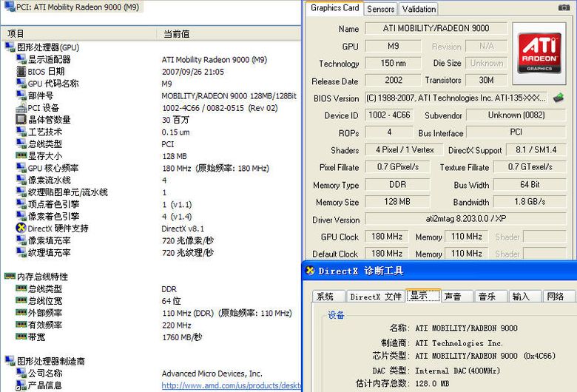Select the 显示 tab in DirectX tool

tap(423, 295)
